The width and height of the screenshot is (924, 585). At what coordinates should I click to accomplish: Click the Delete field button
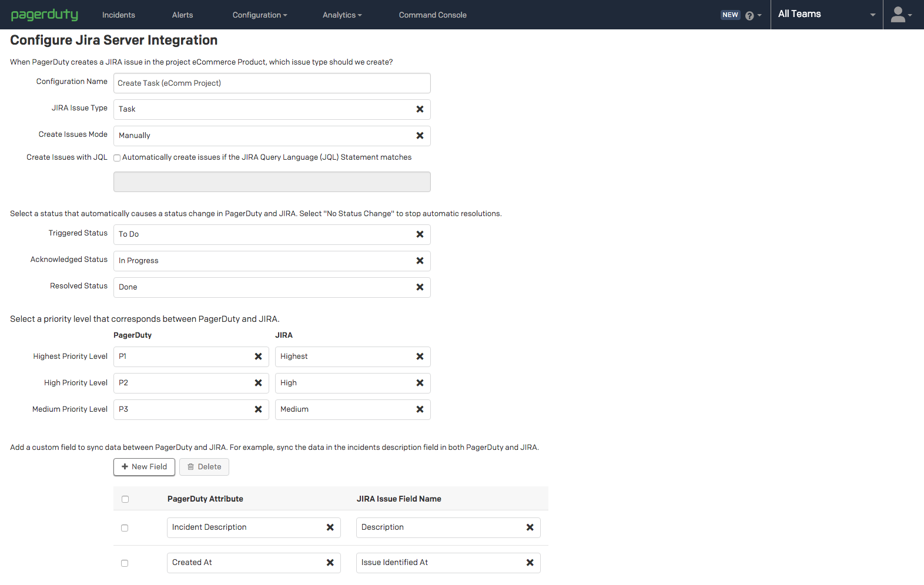point(204,467)
